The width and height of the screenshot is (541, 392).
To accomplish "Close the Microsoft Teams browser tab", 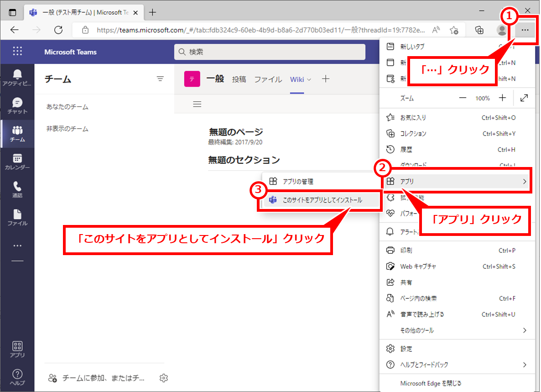I will 135,13.
